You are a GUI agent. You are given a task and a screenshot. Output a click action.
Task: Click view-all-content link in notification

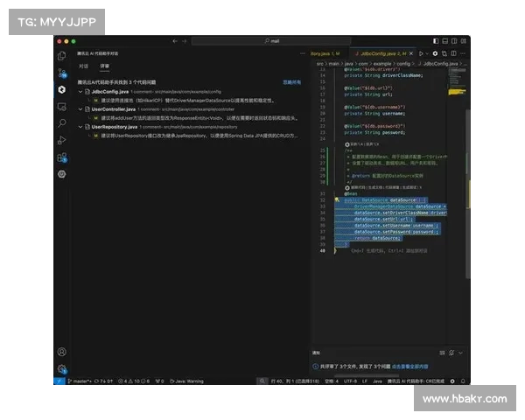pos(409,367)
